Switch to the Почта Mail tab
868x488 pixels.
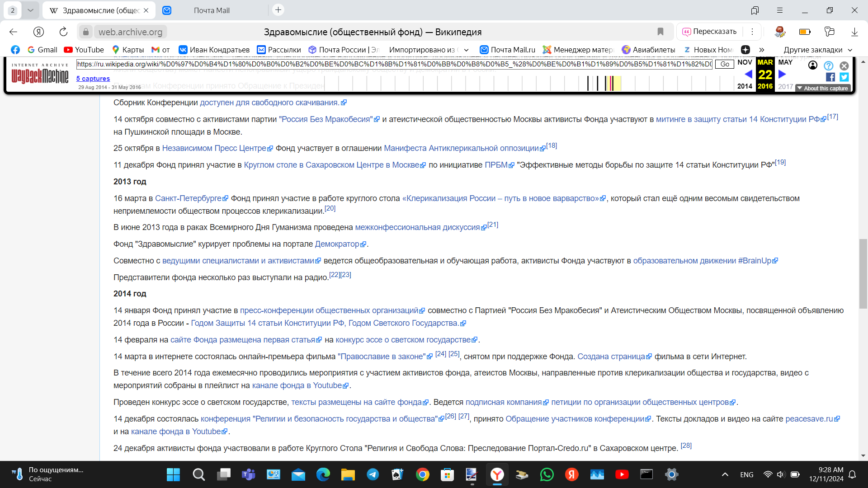click(x=212, y=10)
